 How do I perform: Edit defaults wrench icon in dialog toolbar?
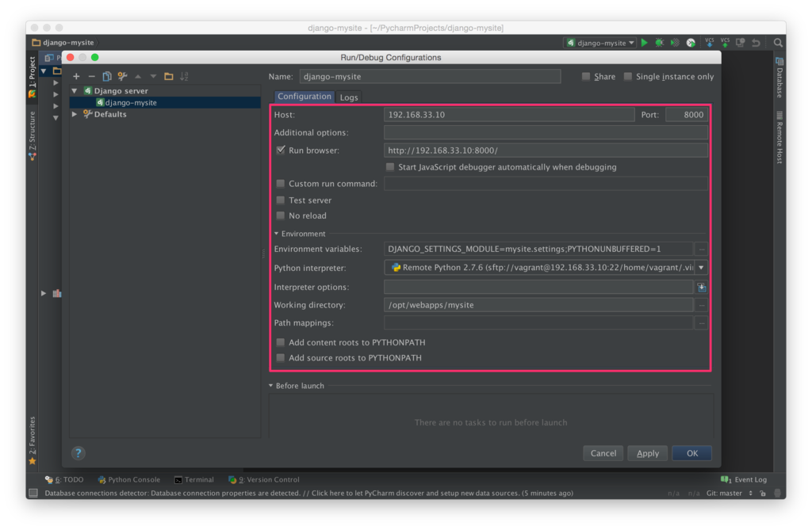[x=122, y=76]
